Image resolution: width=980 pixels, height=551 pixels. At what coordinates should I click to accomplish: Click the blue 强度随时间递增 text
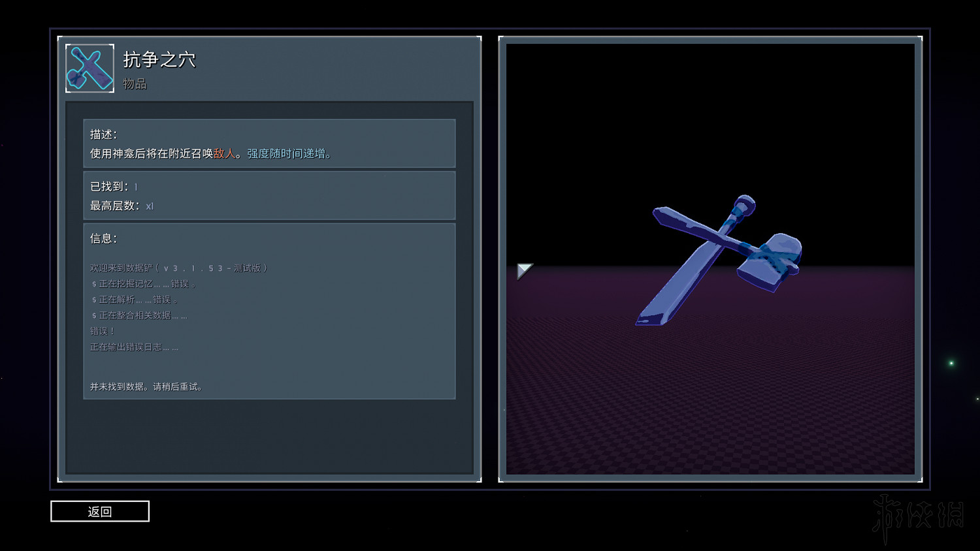pos(286,153)
